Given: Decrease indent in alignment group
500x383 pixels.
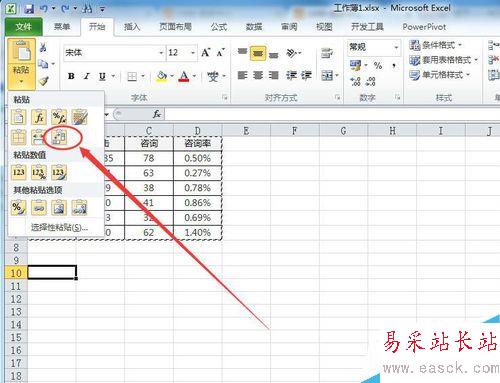Looking at the screenshot, I should [291, 76].
